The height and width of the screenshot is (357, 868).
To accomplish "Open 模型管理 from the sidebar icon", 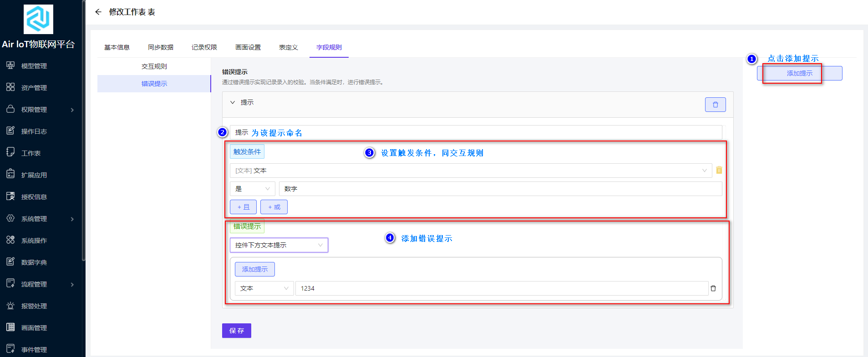I will coord(10,65).
